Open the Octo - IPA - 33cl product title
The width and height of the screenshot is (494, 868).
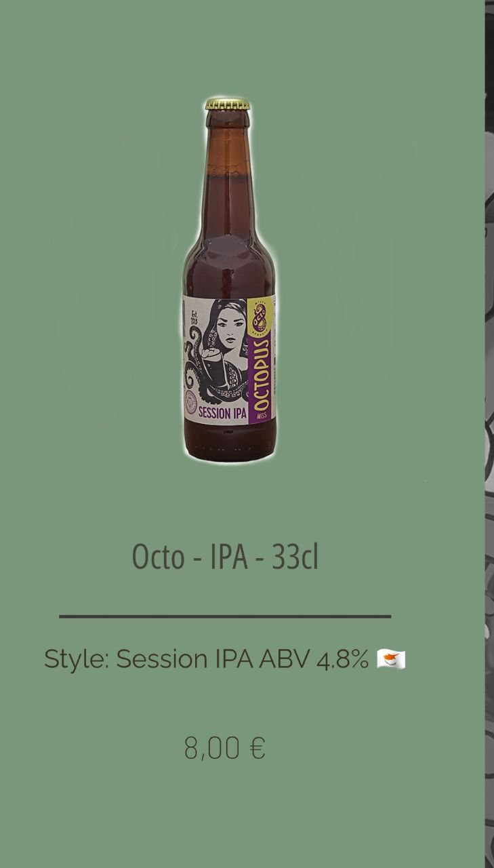225,557
